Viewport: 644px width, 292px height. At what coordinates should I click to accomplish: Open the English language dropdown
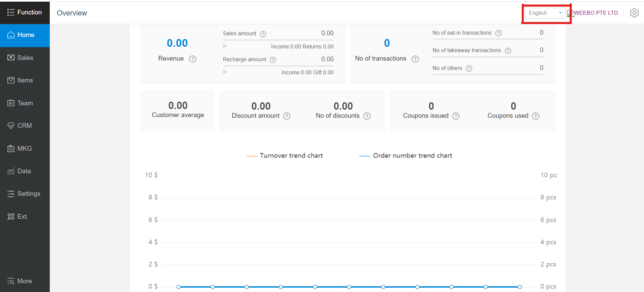(545, 13)
